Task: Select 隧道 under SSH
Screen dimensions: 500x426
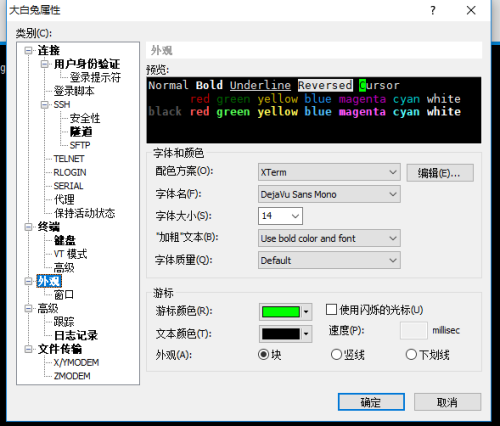Action: pos(81,132)
